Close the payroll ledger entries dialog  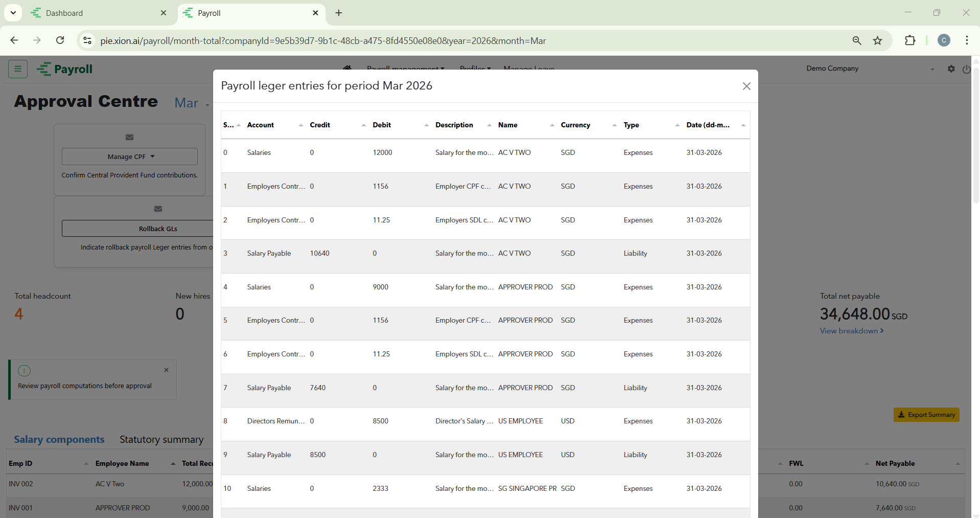pyautogui.click(x=746, y=86)
